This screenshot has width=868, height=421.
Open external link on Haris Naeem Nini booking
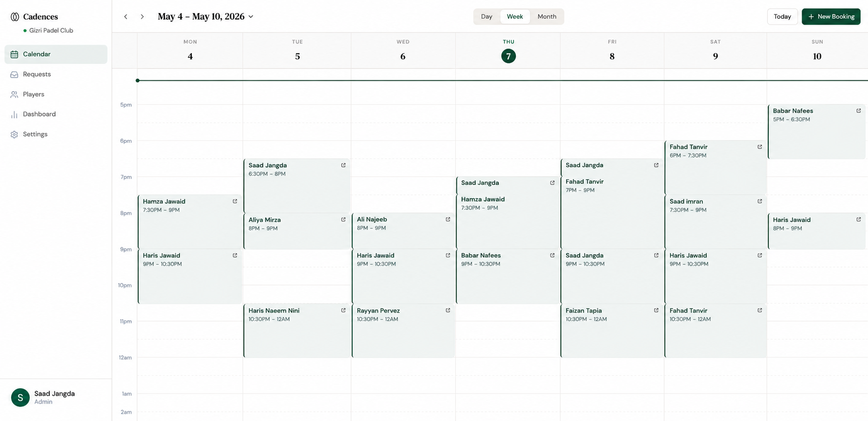pos(343,311)
